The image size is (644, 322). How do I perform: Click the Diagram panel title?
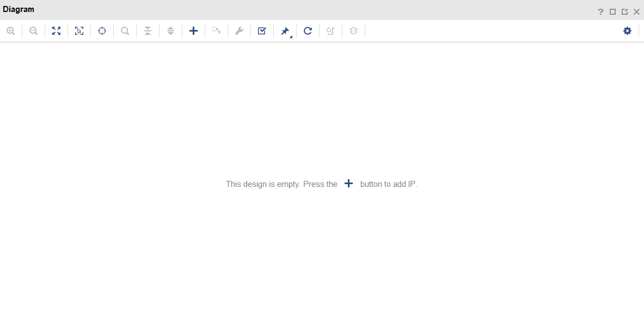(19, 9)
